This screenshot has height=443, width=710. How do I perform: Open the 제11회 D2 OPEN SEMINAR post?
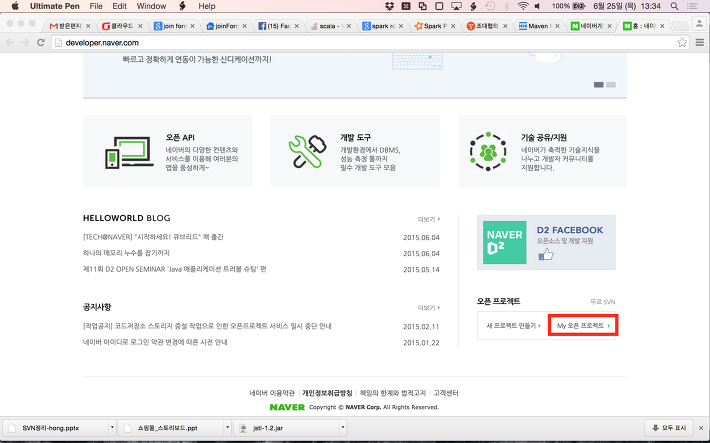[x=174, y=269]
